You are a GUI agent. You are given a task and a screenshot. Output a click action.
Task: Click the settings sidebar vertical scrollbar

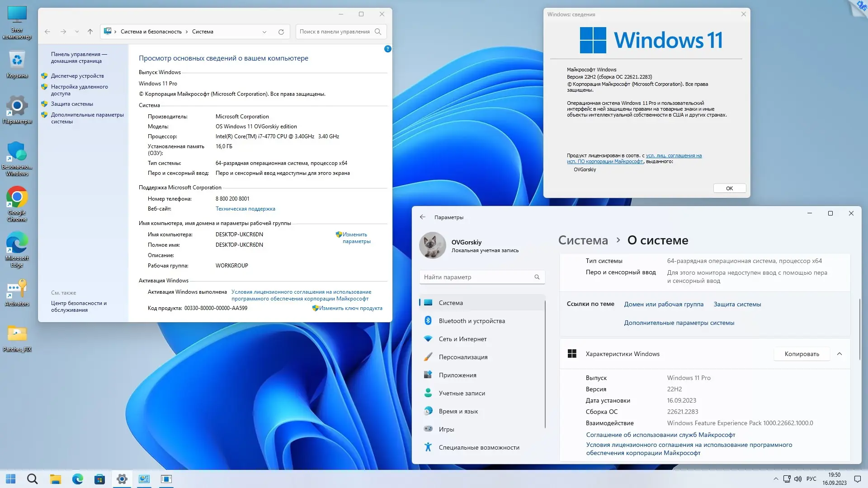545,364
